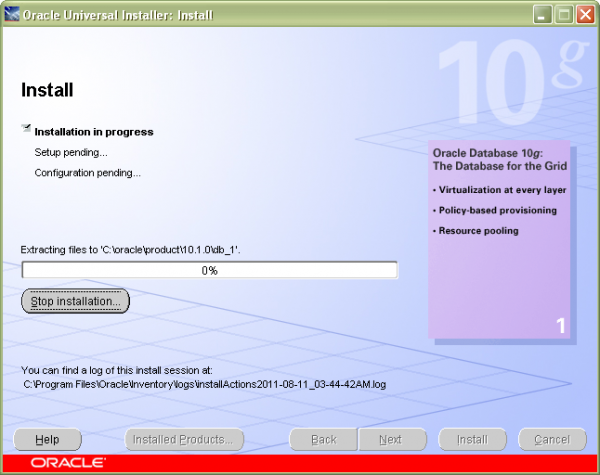
Task: Close the Oracle Universal Installer window
Action: pos(586,15)
